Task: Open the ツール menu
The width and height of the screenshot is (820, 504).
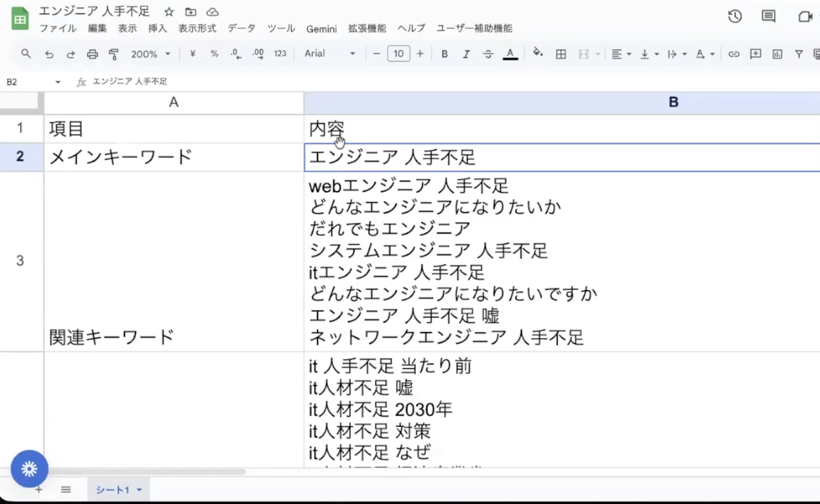Action: click(281, 28)
